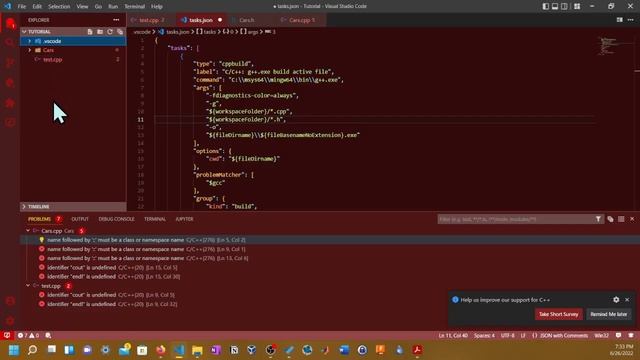Open the Manage gear in activity bar
The width and height of the screenshot is (640, 360).
coord(10,321)
